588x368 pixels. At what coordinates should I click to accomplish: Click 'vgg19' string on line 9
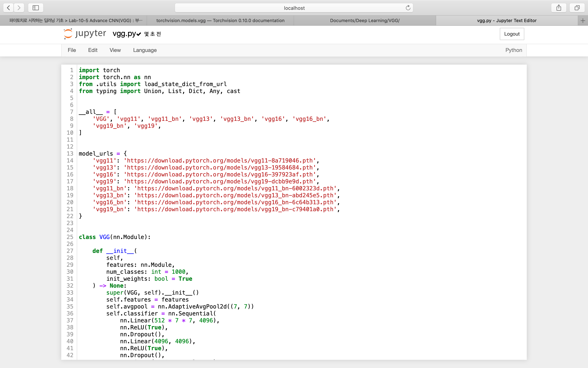coord(146,126)
